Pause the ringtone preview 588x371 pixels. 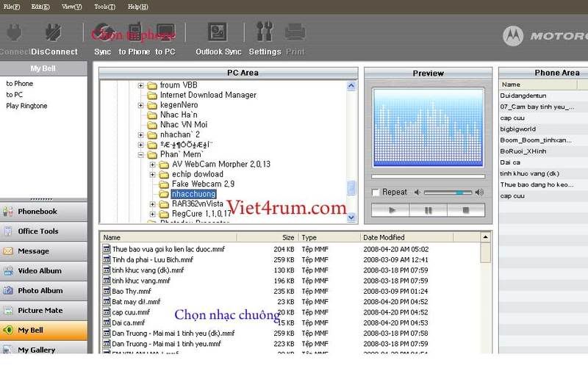pos(429,210)
